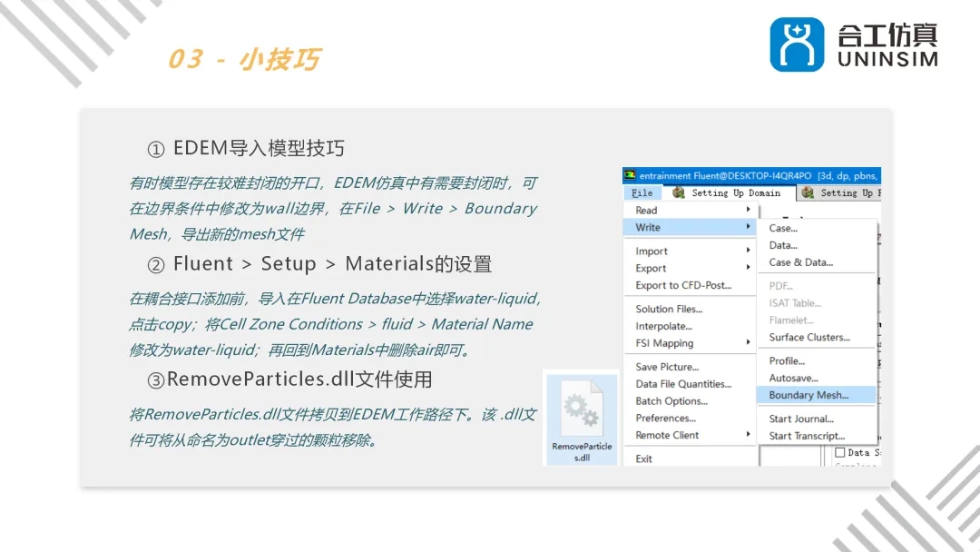Expand the FSI Mapping submenu
This screenshot has width=980, height=552.
[x=665, y=342]
